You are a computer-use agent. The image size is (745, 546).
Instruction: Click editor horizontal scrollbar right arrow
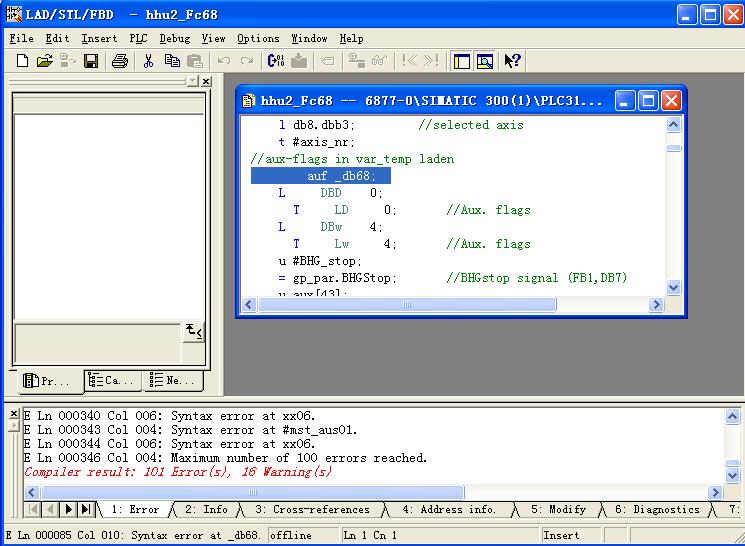pos(656,305)
